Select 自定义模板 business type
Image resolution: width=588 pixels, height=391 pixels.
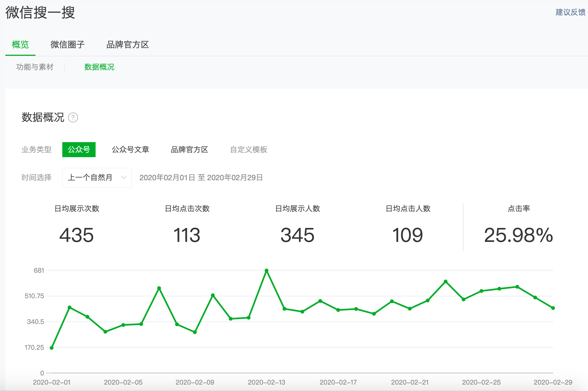[249, 149]
